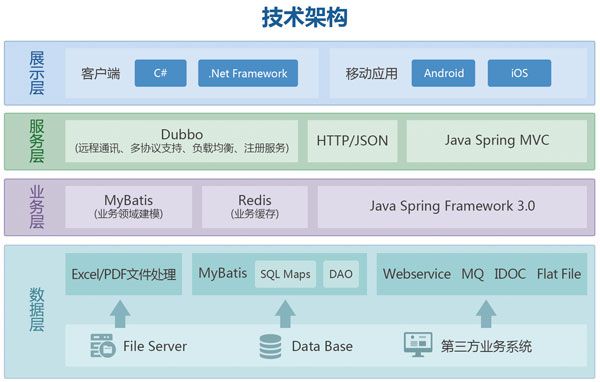Click the Android button

(x=443, y=73)
